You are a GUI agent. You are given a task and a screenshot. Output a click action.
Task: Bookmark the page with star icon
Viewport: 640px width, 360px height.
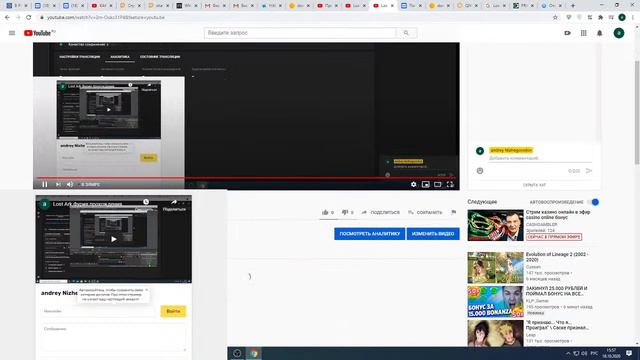[x=555, y=18]
